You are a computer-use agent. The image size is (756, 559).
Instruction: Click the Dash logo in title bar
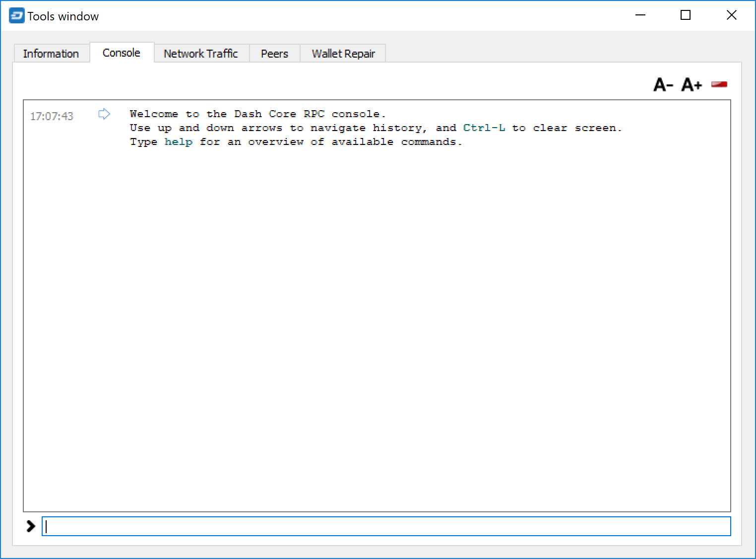(x=16, y=16)
